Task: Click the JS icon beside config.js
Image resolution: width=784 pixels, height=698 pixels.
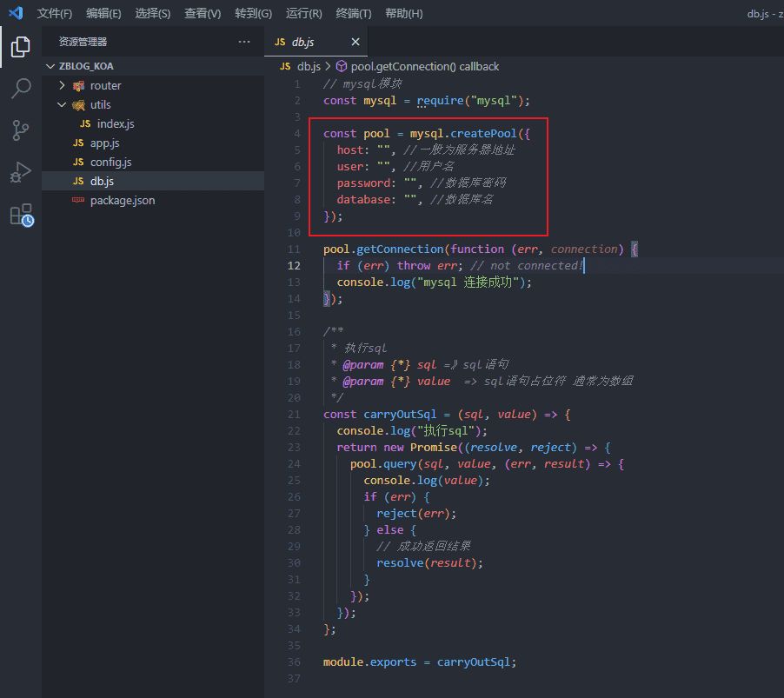Action: pos(78,162)
